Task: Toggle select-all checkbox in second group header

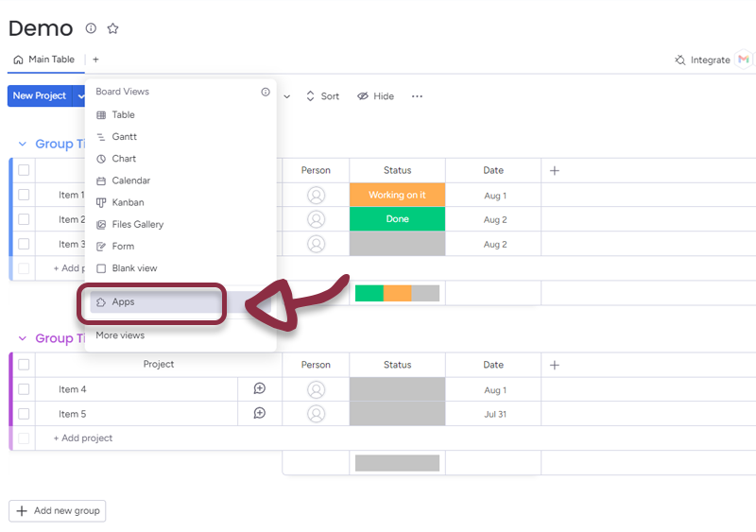Action: coord(24,365)
